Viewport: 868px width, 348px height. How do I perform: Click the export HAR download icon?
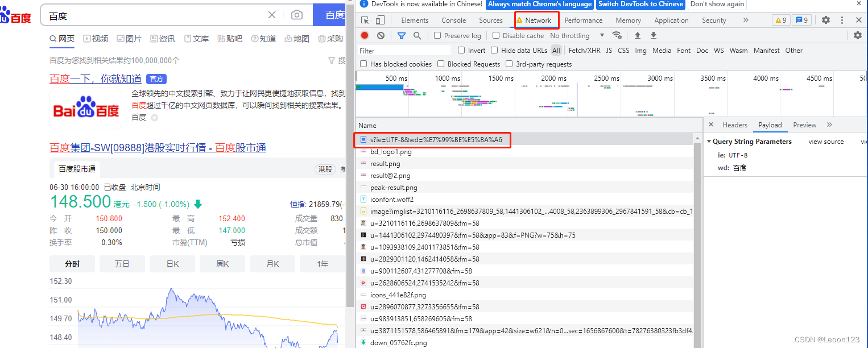click(x=654, y=35)
